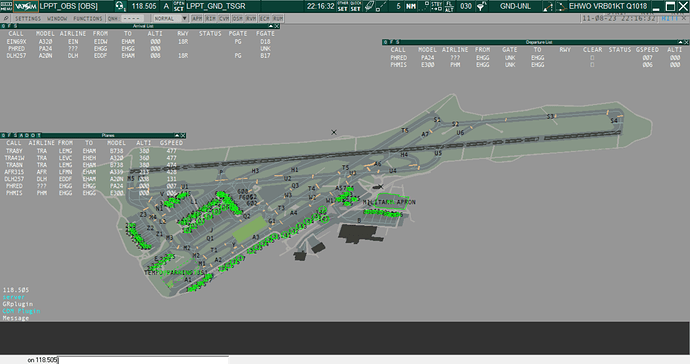Viewport: 690px width, 364px height.
Task: Toggle the APM button in toolbar
Action: pyautogui.click(x=197, y=18)
